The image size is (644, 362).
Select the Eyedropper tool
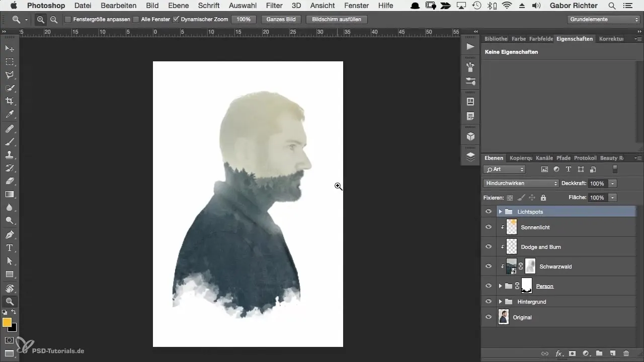[10, 115]
